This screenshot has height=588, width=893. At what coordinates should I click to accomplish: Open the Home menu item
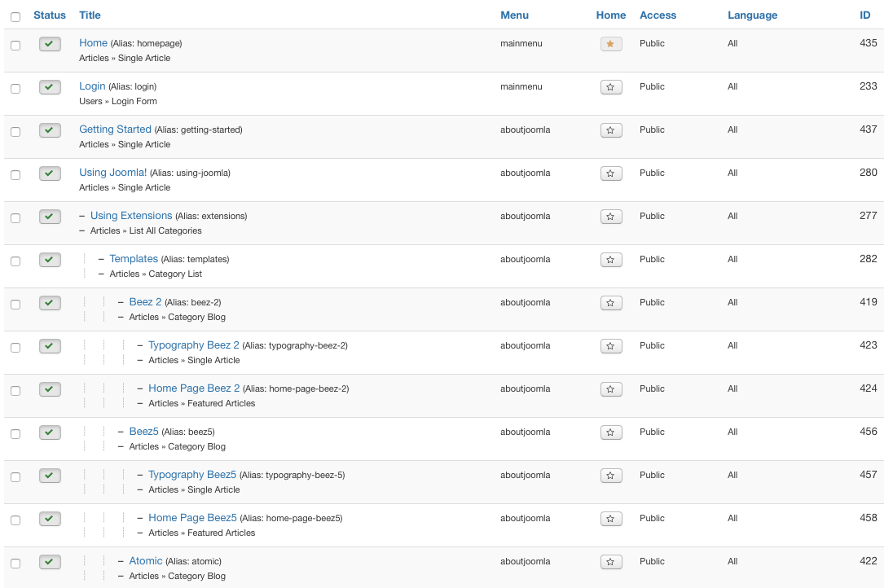pos(94,42)
